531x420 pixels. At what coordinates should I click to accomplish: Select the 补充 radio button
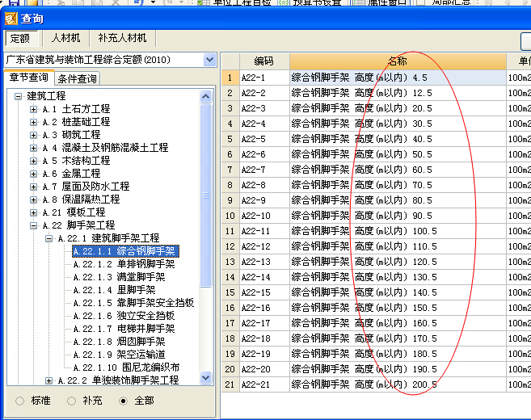tap(71, 401)
